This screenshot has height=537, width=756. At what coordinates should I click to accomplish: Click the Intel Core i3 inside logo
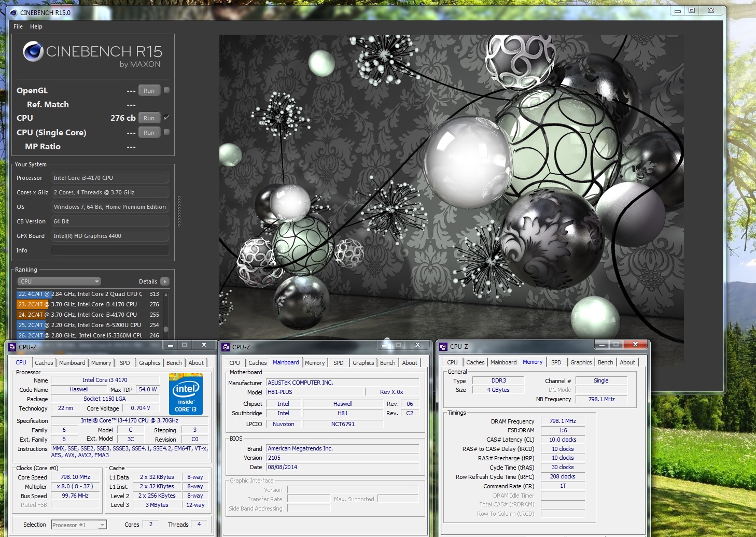pos(186,393)
